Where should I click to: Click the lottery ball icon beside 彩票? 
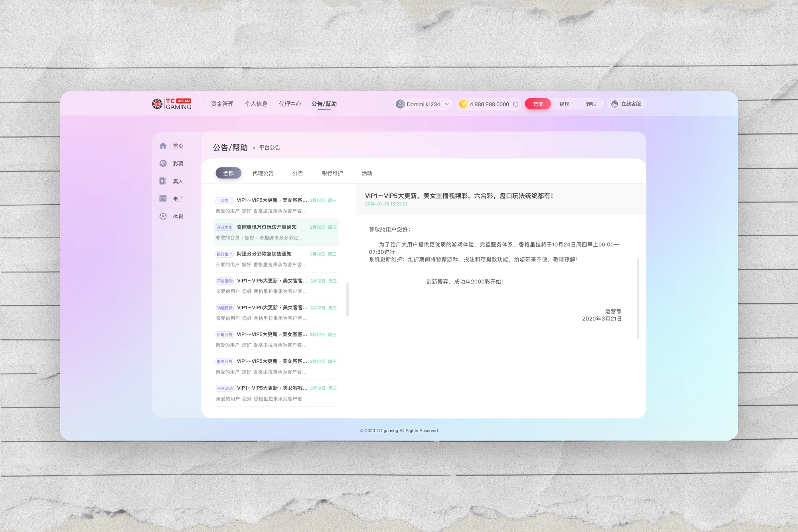163,163
